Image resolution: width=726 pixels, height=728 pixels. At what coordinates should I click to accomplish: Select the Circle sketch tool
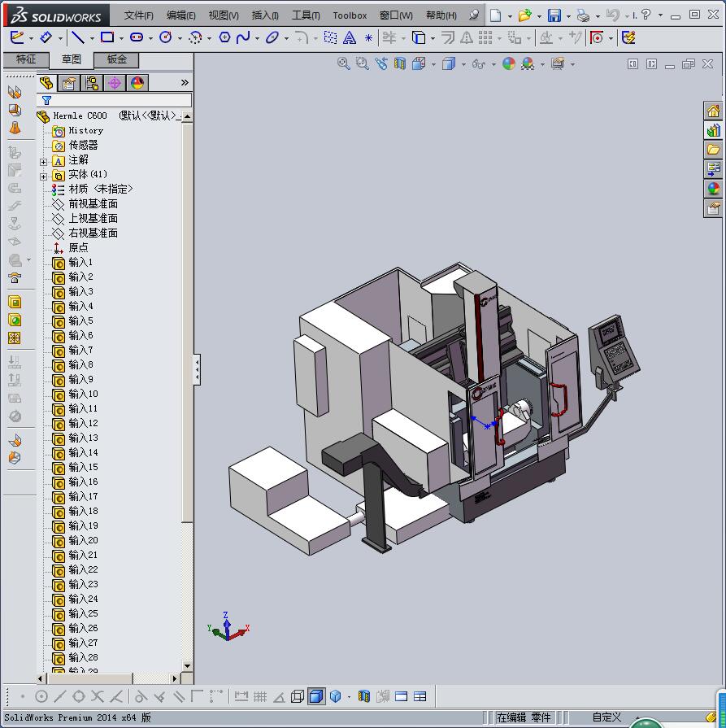coord(166,37)
